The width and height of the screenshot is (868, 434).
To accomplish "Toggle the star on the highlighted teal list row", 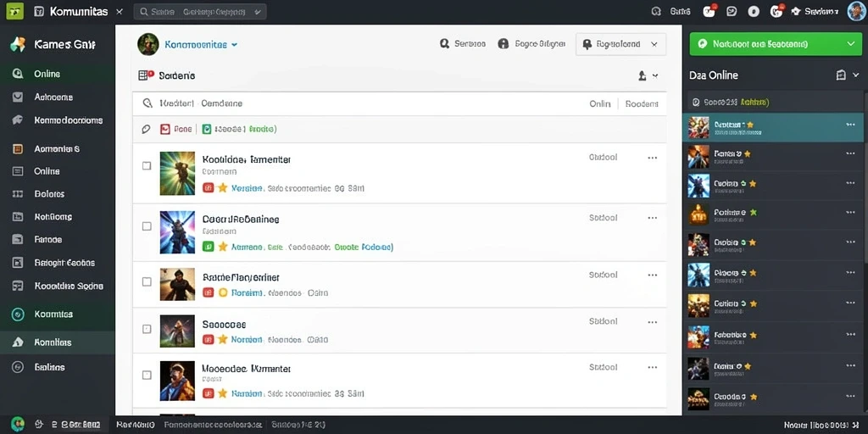I will pyautogui.click(x=750, y=125).
